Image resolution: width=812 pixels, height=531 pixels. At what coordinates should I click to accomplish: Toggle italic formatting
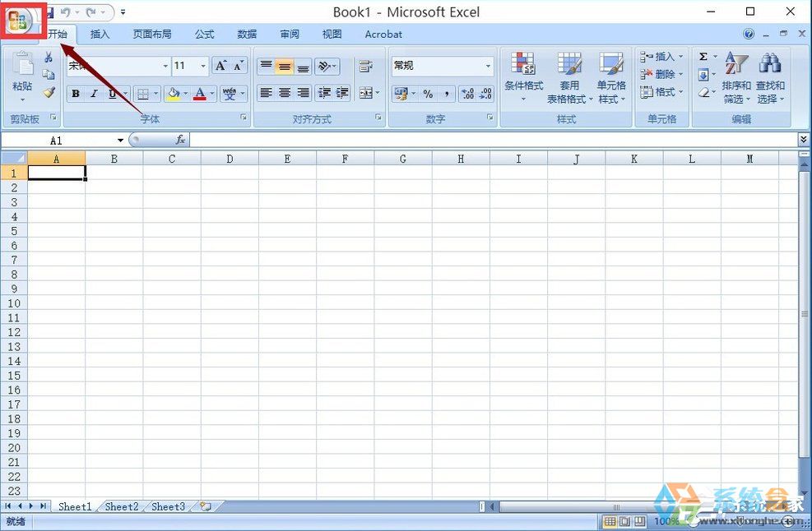[x=94, y=93]
